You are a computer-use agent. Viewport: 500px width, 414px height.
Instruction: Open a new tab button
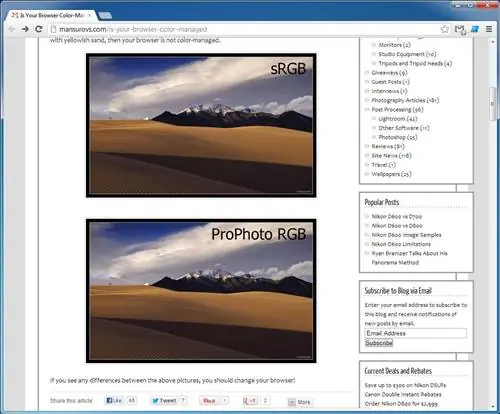(105, 15)
